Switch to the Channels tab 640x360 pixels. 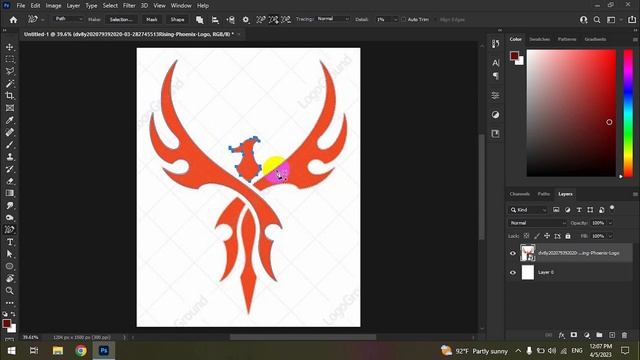tap(520, 194)
